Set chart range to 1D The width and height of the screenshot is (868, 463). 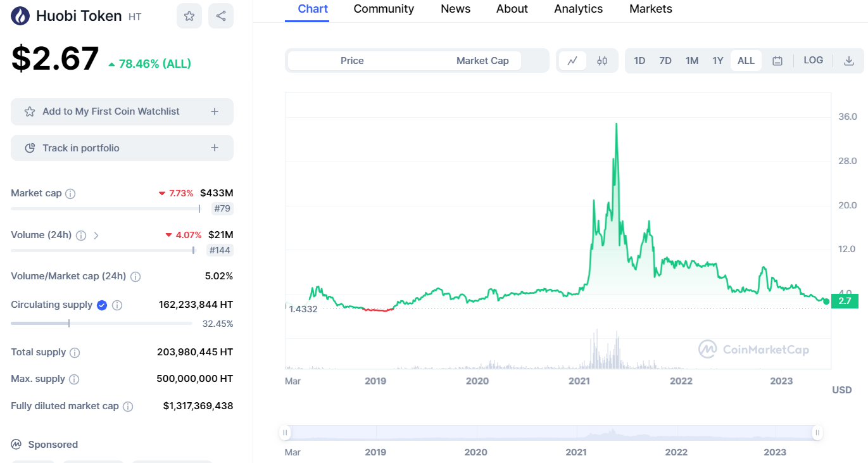639,61
